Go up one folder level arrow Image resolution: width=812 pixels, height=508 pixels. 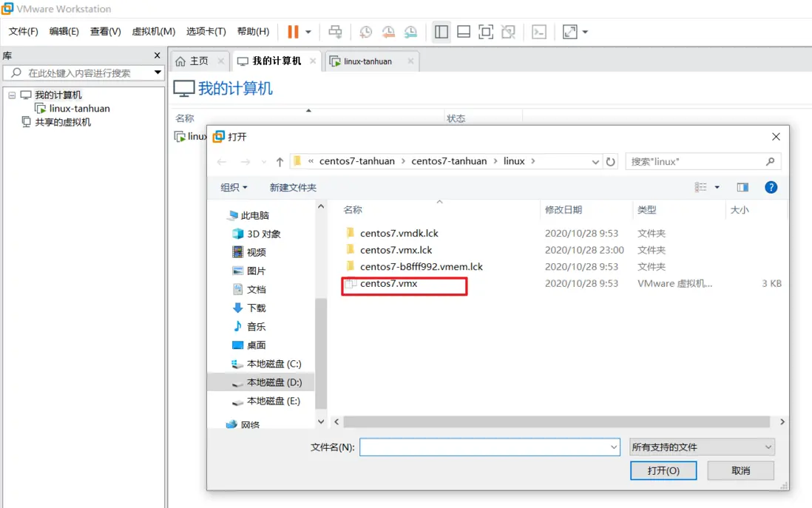click(x=280, y=162)
